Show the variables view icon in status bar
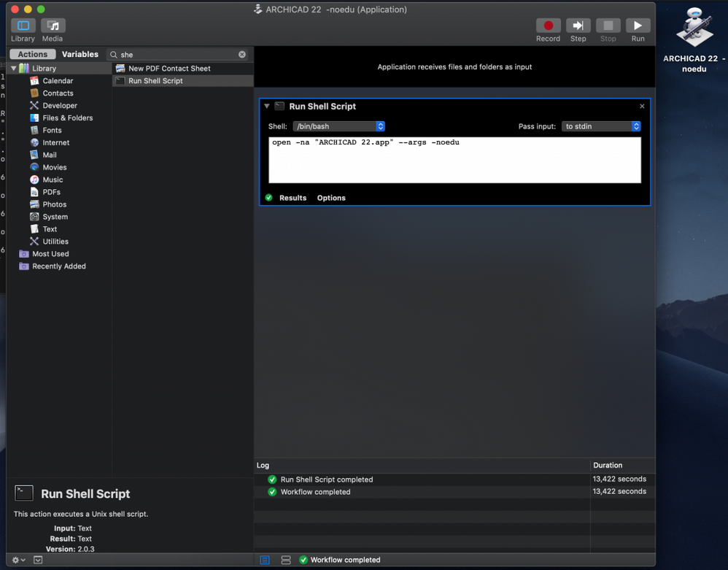728x570 pixels. [x=286, y=560]
